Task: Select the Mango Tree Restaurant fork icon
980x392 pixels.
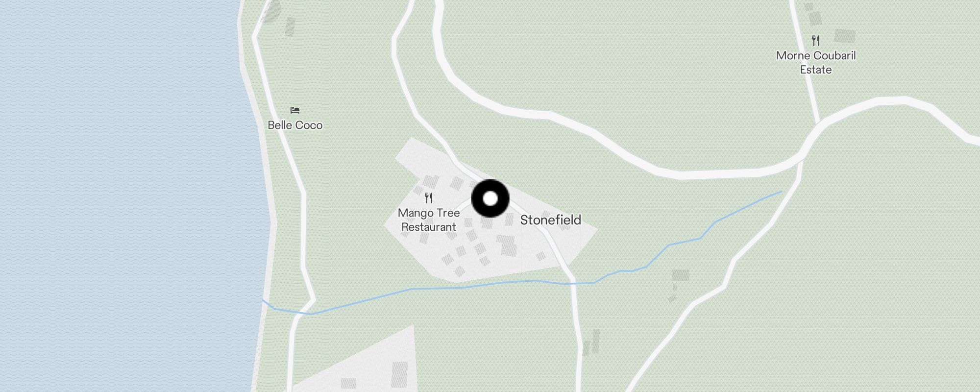Action: point(429,198)
